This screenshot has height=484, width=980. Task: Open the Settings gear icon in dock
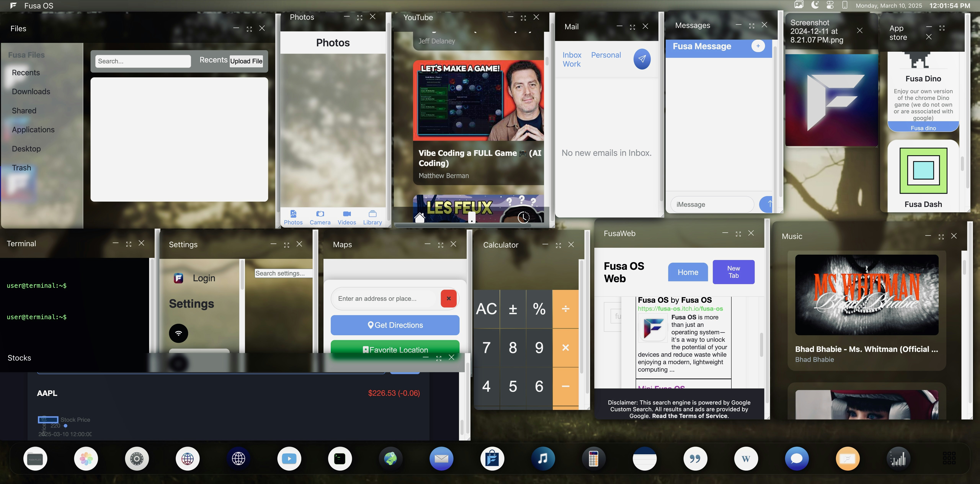137,459
